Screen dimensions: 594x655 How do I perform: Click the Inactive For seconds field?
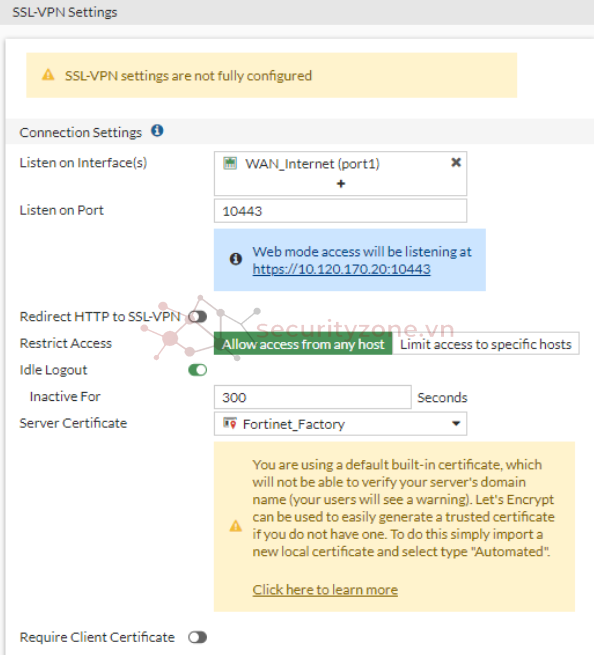(x=312, y=397)
